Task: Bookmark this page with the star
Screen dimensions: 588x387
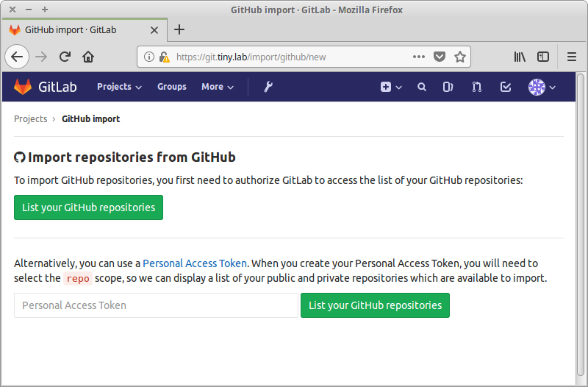Action: point(460,57)
